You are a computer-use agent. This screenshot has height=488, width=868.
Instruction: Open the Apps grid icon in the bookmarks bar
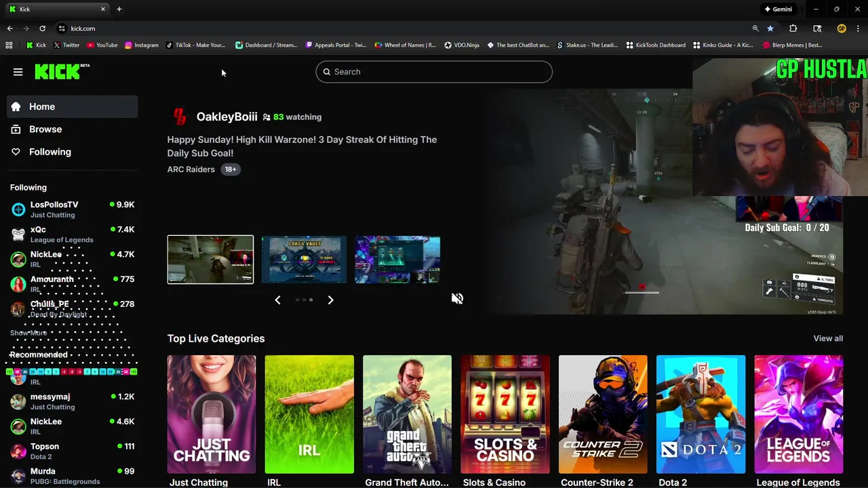click(9, 45)
